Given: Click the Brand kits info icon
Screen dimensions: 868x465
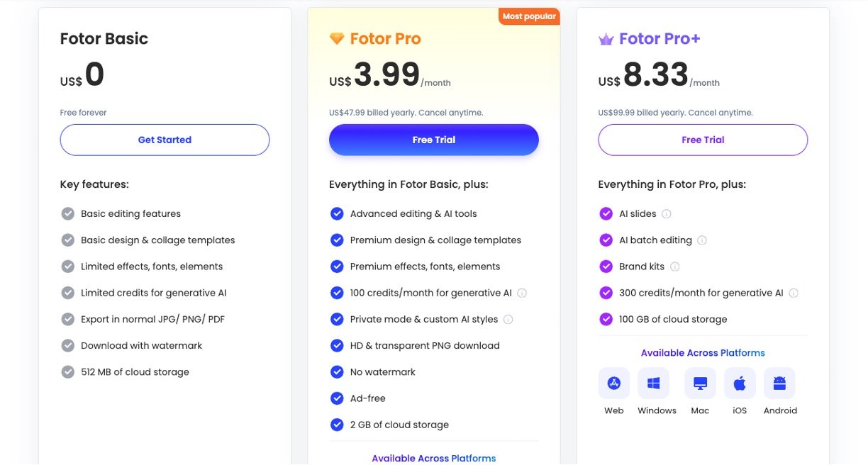Looking at the screenshot, I should pyautogui.click(x=675, y=267).
